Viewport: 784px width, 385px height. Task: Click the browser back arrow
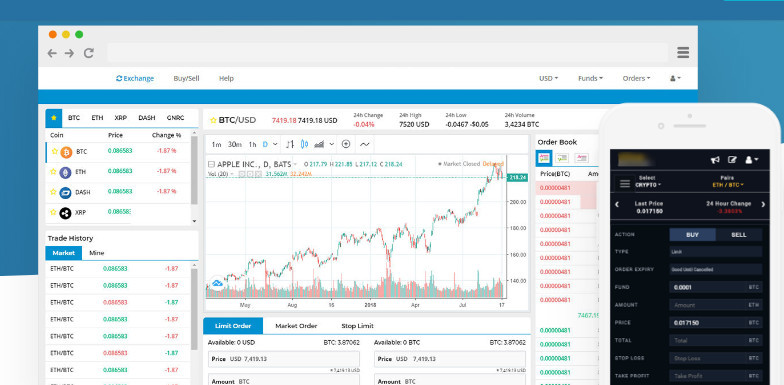(x=52, y=53)
